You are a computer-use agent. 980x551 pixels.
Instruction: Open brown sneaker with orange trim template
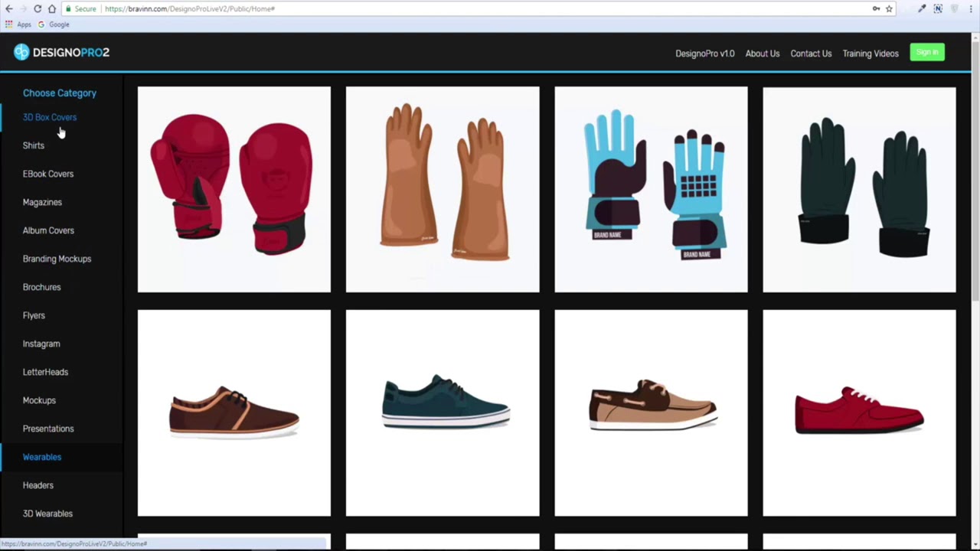click(x=234, y=412)
